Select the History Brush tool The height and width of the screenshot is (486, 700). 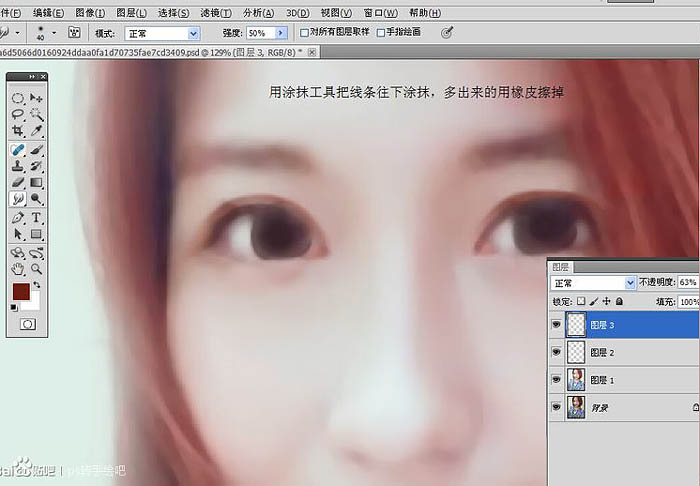(36, 166)
